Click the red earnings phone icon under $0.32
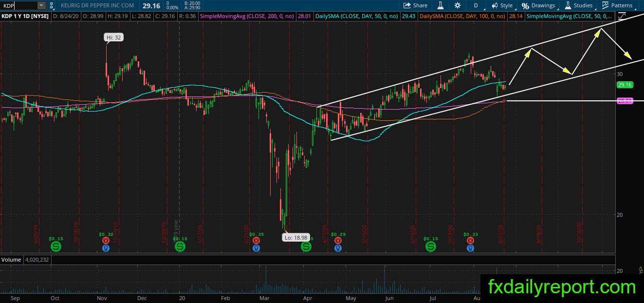 (106, 240)
